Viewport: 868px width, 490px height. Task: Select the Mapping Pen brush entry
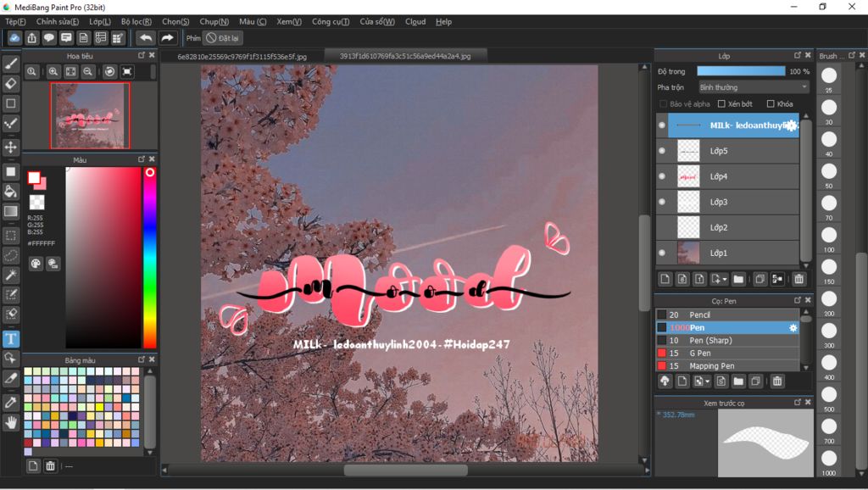[x=727, y=365]
